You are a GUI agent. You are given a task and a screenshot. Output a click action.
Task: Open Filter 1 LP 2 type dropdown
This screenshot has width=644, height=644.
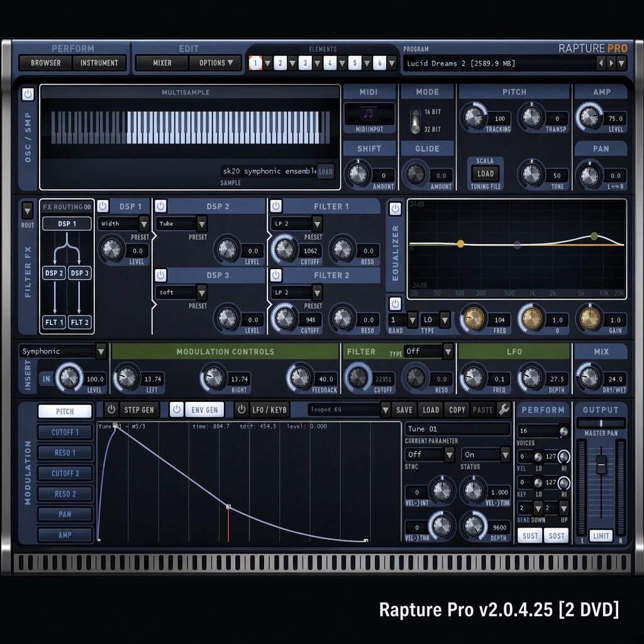[317, 224]
